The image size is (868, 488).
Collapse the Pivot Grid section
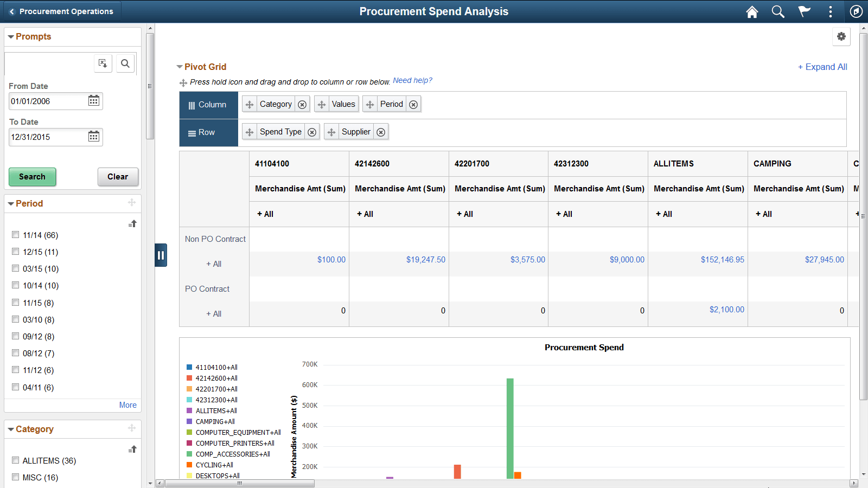[179, 67]
